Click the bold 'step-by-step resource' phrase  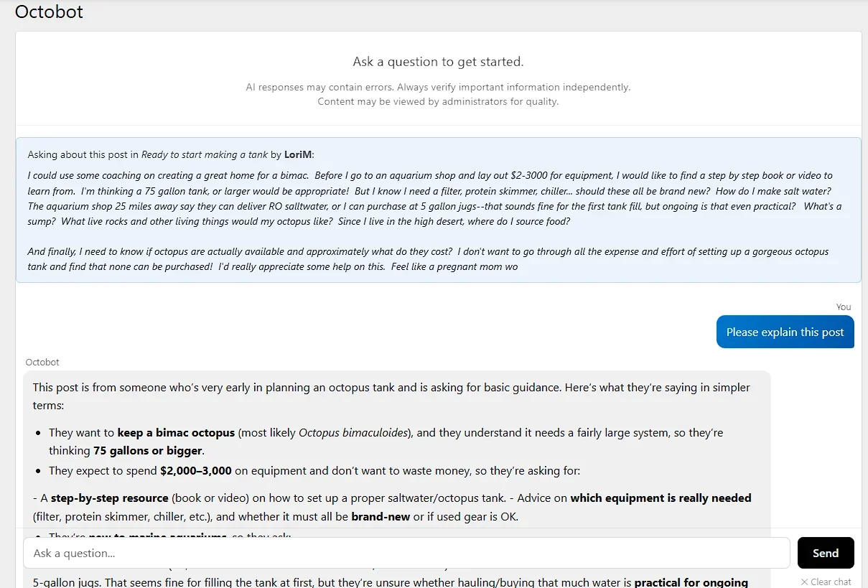pos(110,498)
